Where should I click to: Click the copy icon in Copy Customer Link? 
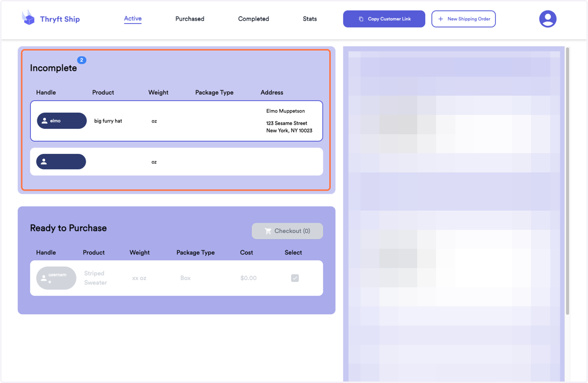coord(361,19)
